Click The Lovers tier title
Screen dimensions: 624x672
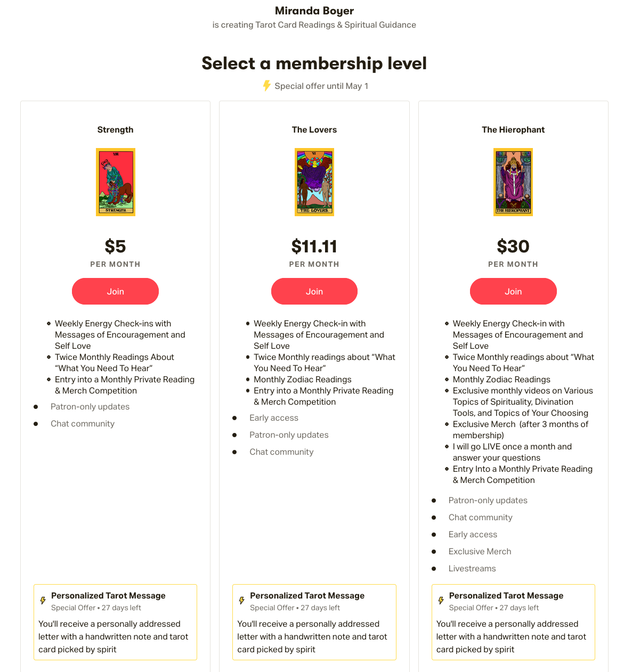click(314, 130)
